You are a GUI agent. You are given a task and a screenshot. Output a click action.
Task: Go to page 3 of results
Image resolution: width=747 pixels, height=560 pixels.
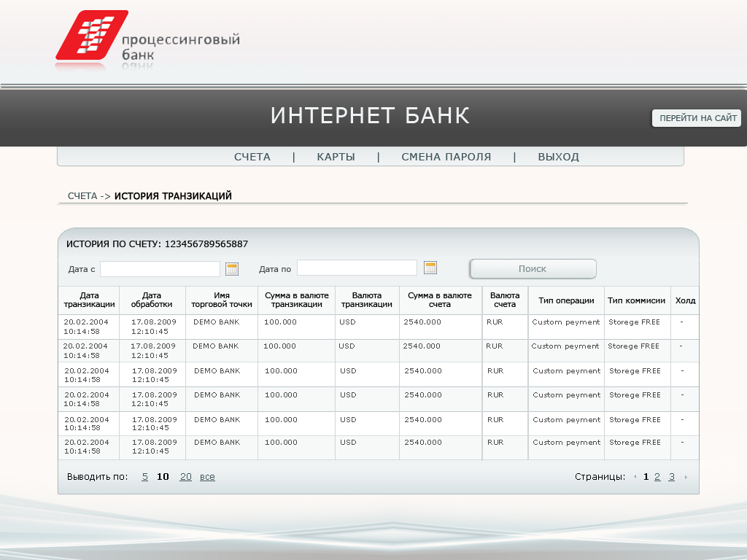pyautogui.click(x=672, y=477)
